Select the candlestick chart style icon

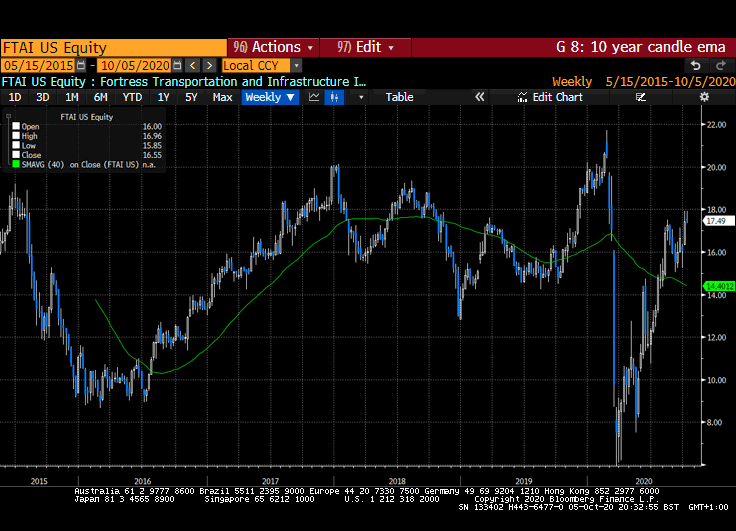[334, 97]
